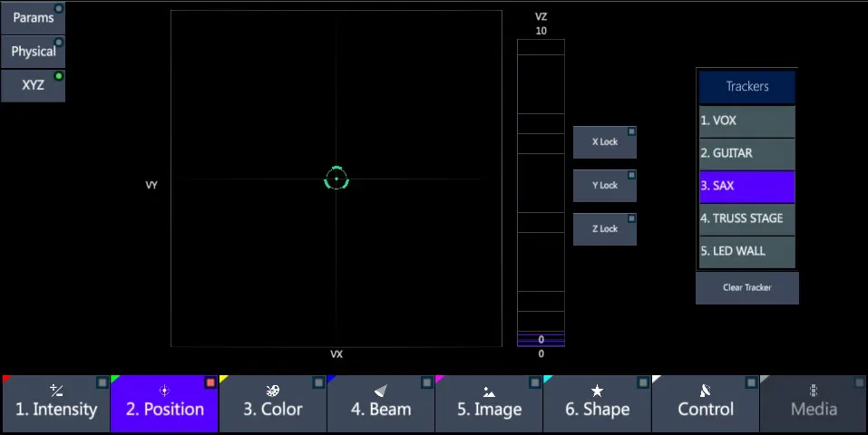Enable Y Lock
The height and width of the screenshot is (435, 868).
pyautogui.click(x=604, y=186)
